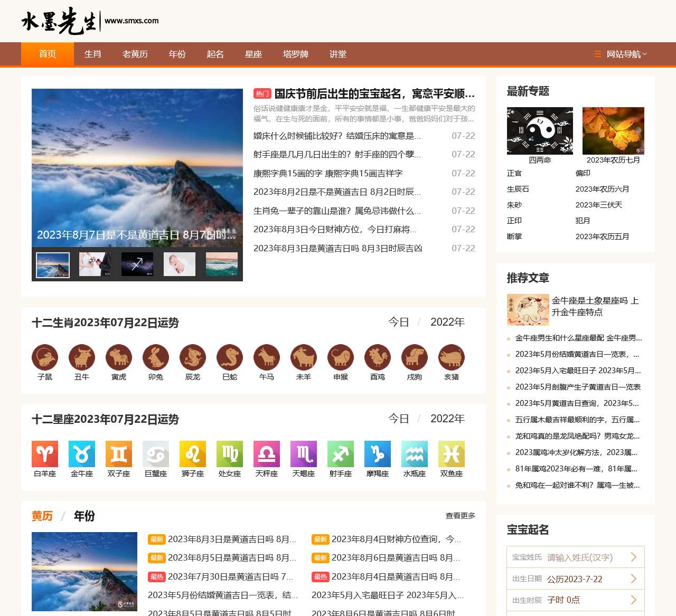
Task: Click the 黄历 section mountain image
Action: pos(84,572)
